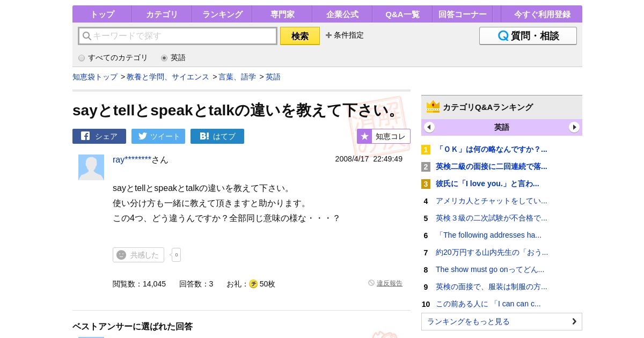Click the 回答数：3 text
The height and width of the screenshot is (338, 644).
(x=196, y=284)
